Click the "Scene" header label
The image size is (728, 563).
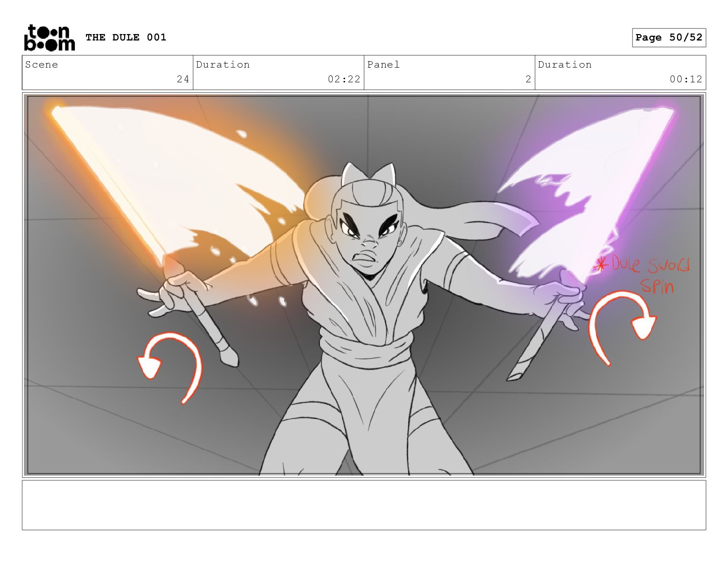point(42,64)
